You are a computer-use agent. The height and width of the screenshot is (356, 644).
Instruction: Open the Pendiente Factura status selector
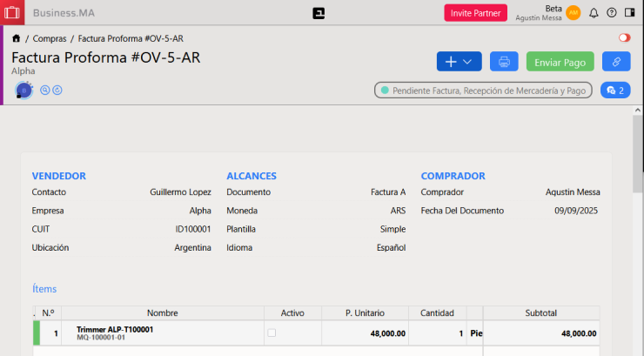click(483, 90)
